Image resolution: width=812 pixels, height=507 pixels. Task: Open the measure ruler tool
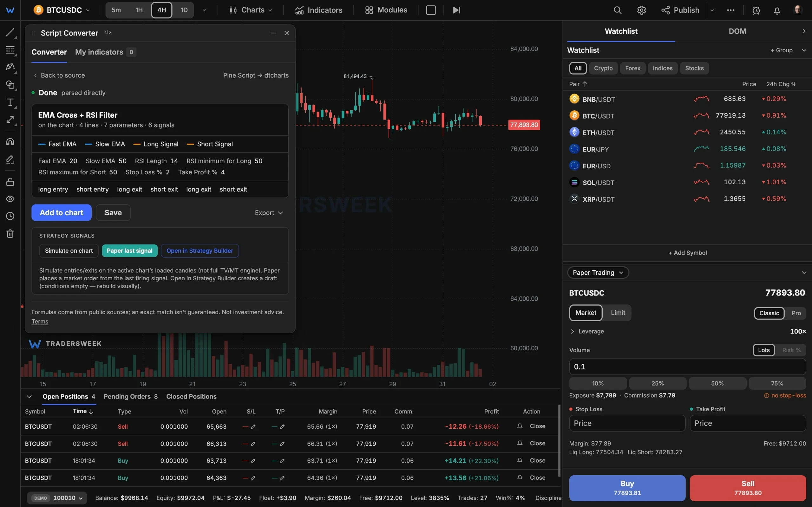(10, 120)
